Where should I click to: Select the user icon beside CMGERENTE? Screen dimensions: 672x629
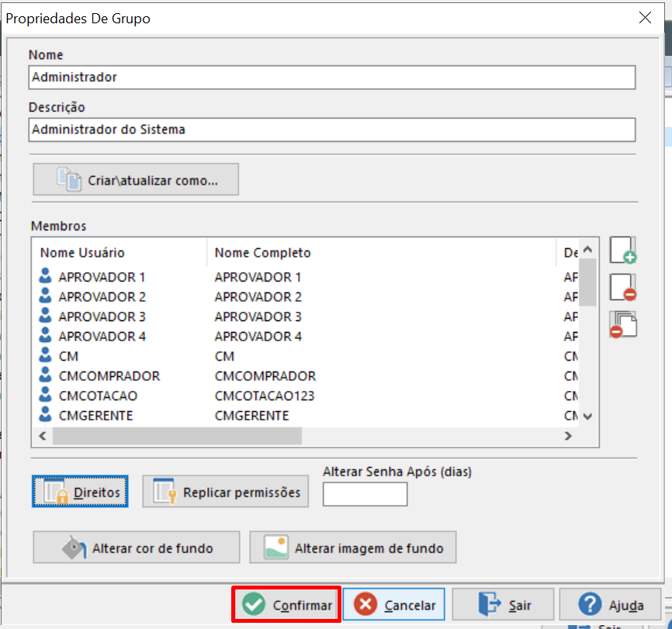[45, 414]
